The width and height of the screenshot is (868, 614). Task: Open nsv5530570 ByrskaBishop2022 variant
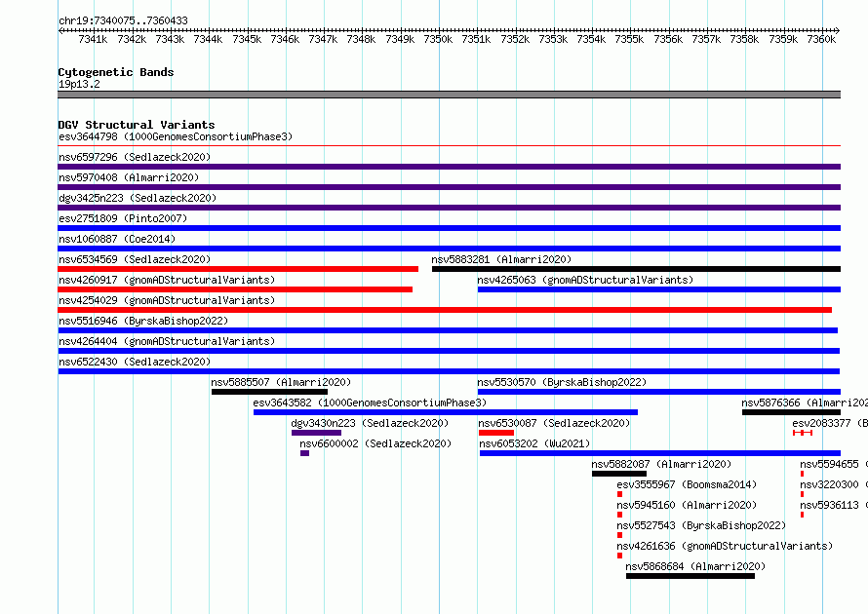(562, 382)
